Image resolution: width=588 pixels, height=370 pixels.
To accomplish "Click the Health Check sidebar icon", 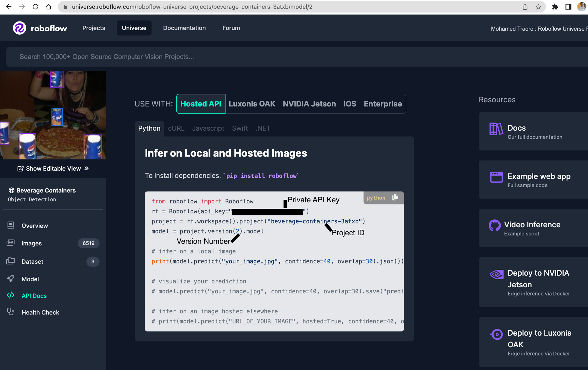I will point(12,312).
